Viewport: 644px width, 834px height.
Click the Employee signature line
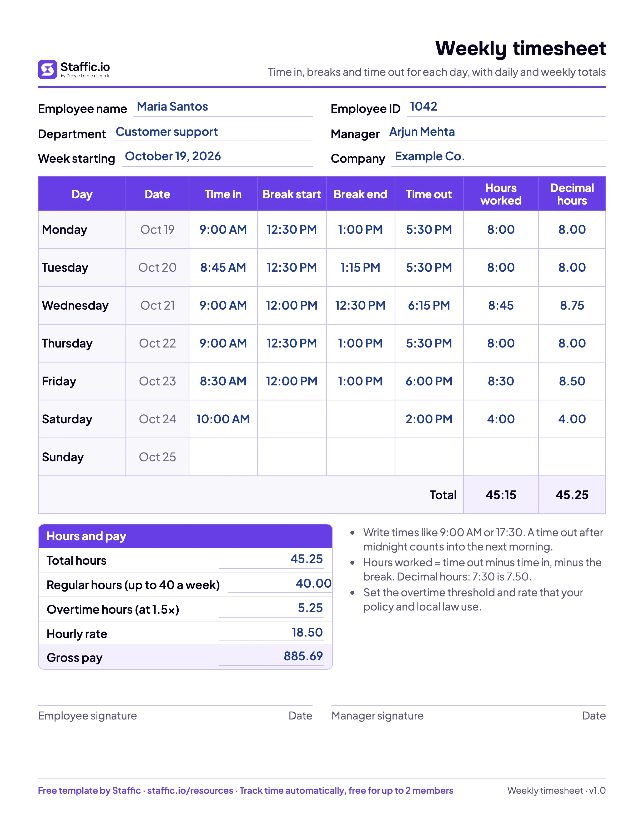point(175,706)
